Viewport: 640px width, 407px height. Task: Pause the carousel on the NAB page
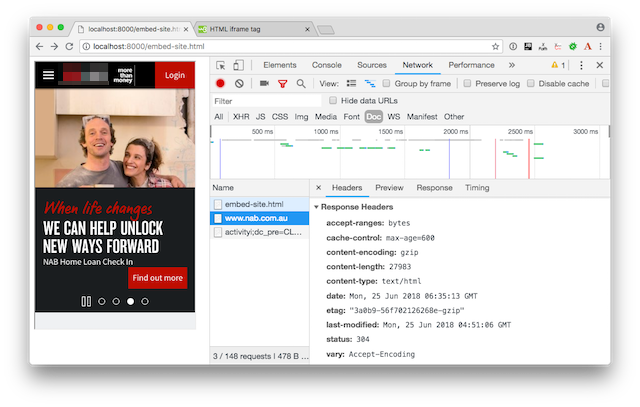tap(86, 301)
